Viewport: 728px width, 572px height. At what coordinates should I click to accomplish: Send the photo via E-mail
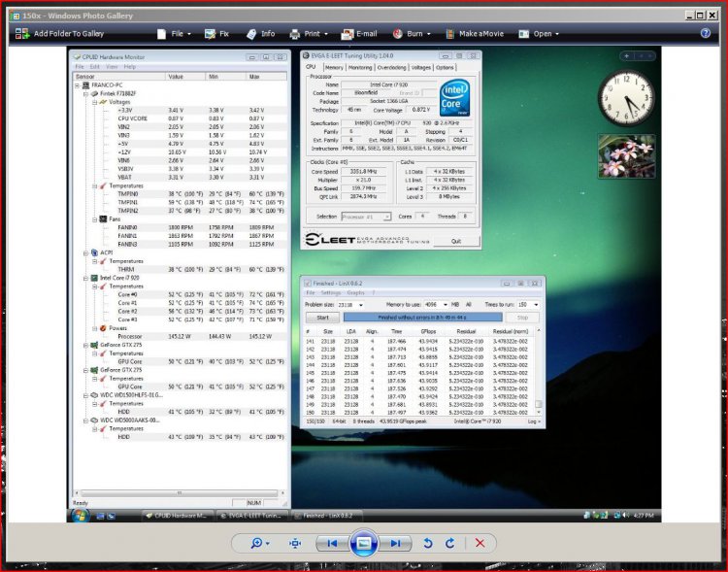[x=359, y=33]
